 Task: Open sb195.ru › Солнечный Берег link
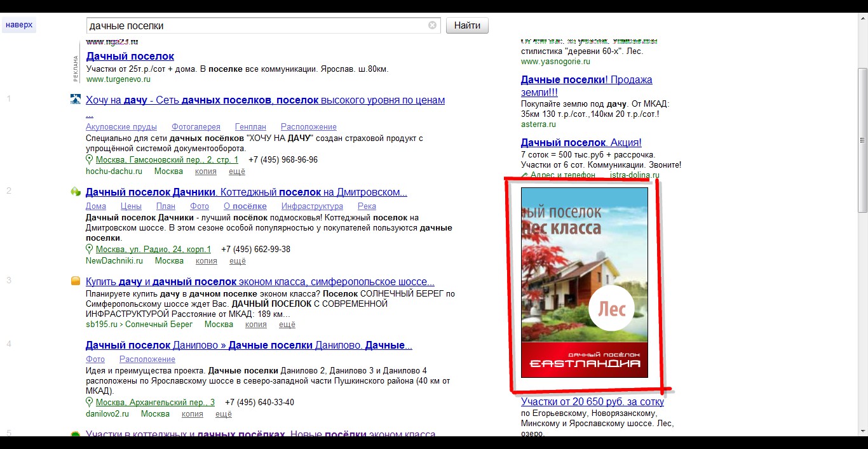pos(139,325)
